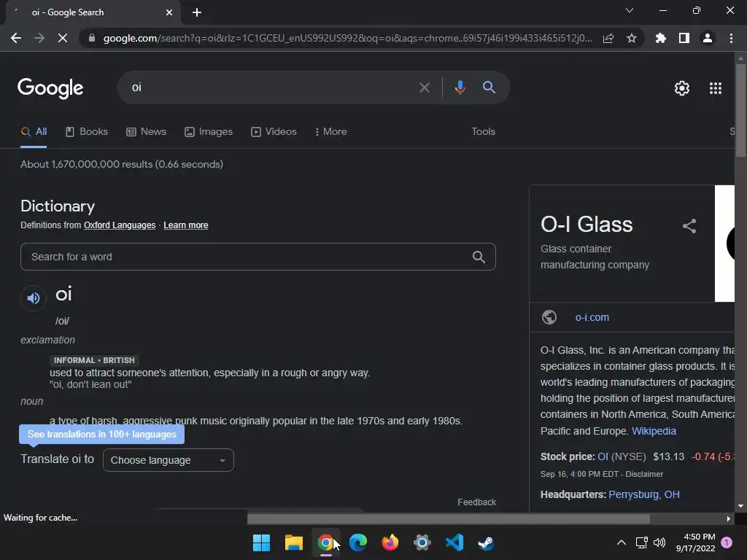This screenshot has width=747, height=560.
Task: Open Windows Start menu
Action: point(261,542)
